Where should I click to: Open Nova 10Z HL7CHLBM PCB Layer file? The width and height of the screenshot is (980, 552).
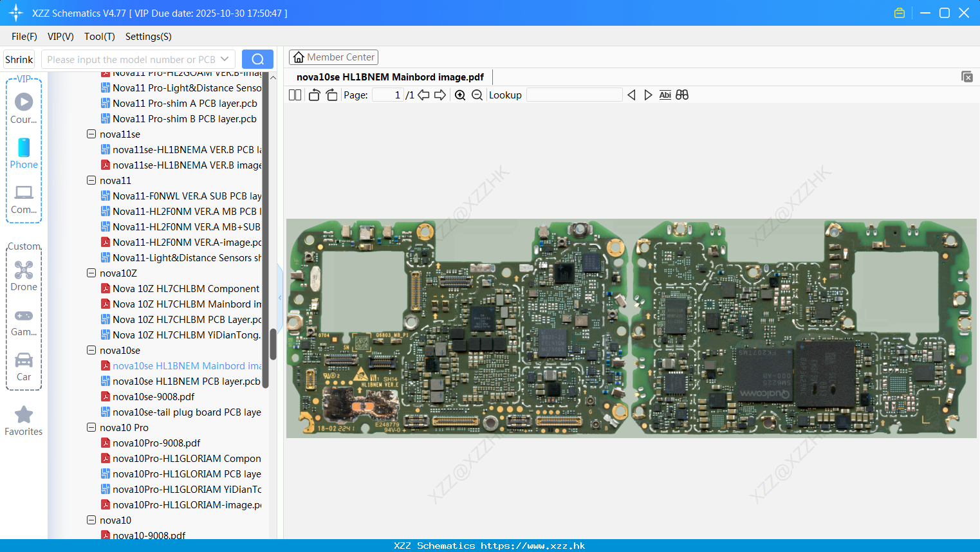coord(187,319)
